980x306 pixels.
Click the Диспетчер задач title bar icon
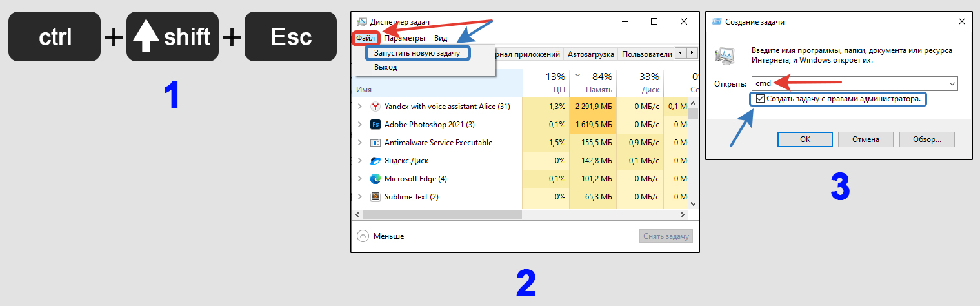(361, 22)
